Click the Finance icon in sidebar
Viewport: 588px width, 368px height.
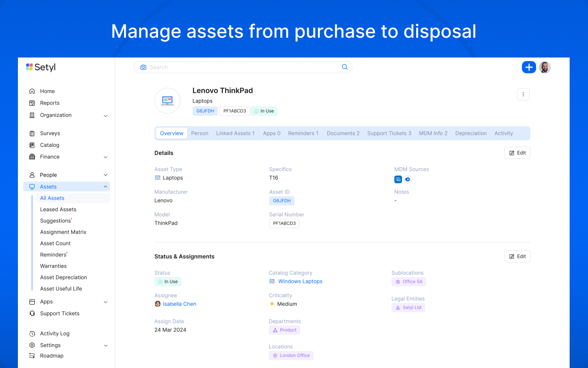point(32,157)
